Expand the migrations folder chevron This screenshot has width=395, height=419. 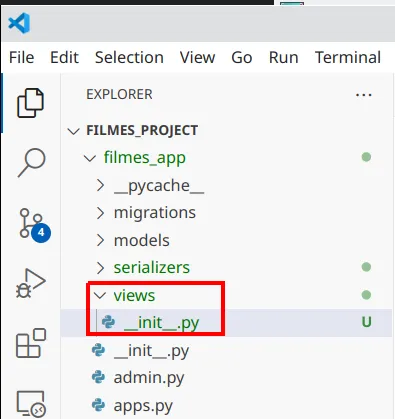pyautogui.click(x=100, y=213)
